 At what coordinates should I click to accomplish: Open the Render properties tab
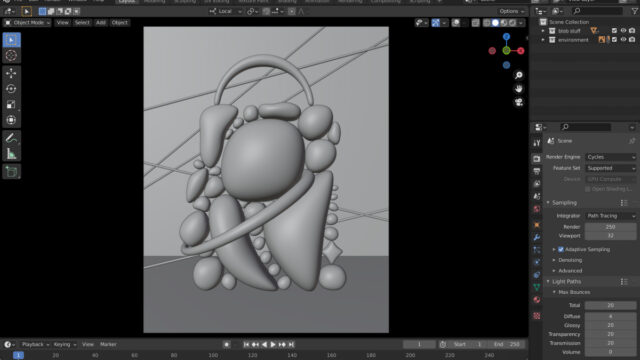click(x=537, y=159)
